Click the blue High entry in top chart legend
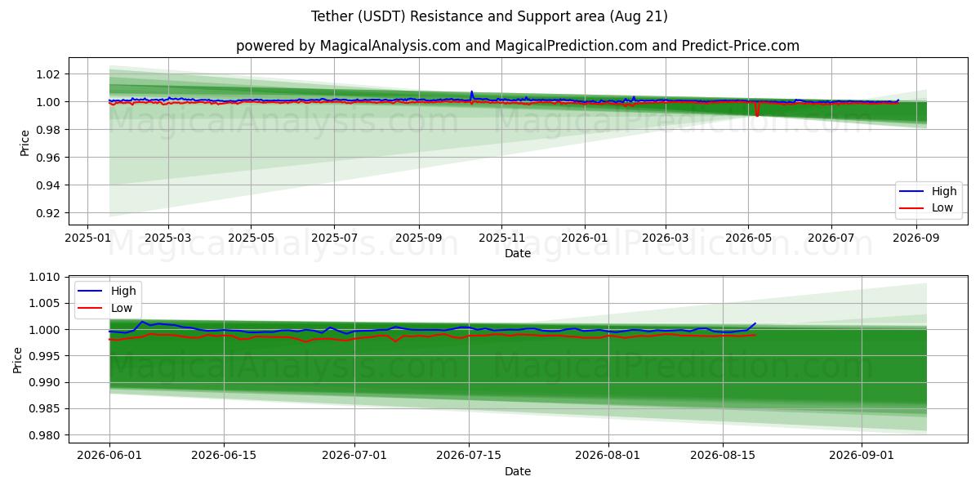The width and height of the screenshot is (980, 490). tap(929, 191)
